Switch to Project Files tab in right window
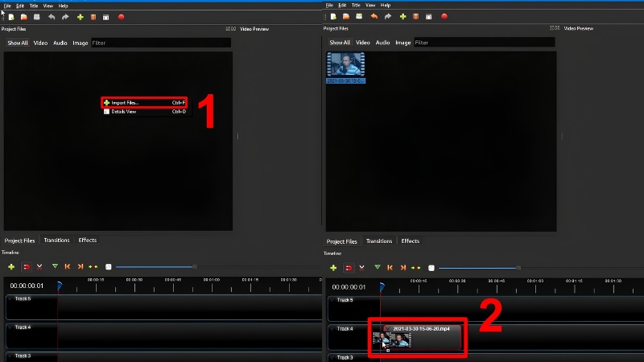 coord(341,241)
